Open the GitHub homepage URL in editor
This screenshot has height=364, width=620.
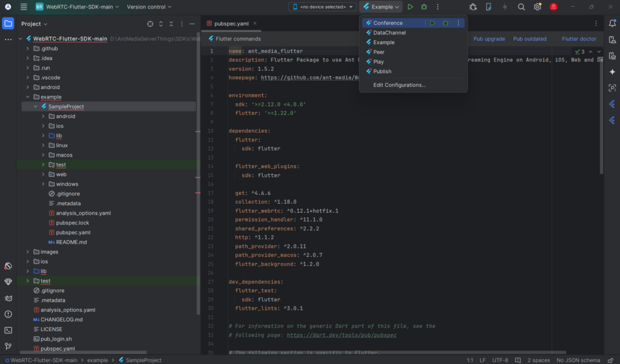310,78
